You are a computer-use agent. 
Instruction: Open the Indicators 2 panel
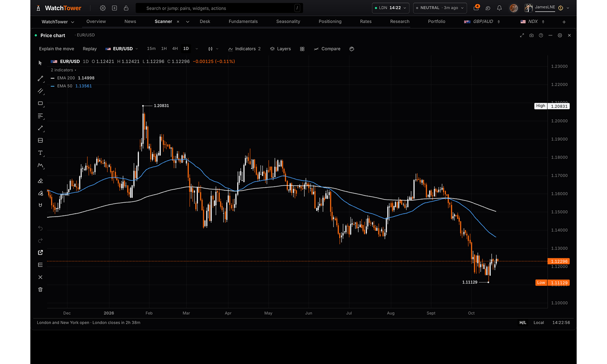[244, 49]
